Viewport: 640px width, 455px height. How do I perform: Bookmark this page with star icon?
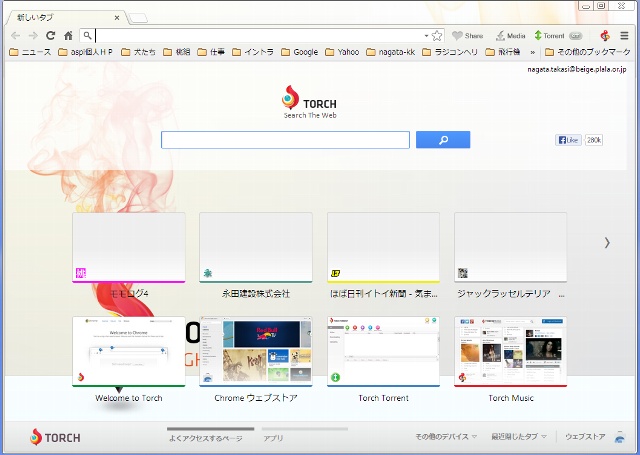click(437, 36)
